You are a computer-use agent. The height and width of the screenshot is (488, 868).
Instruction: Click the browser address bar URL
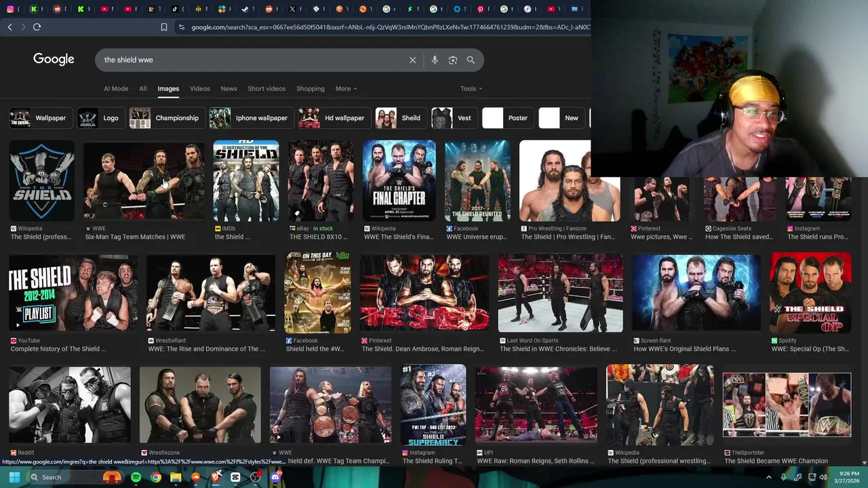click(x=390, y=27)
